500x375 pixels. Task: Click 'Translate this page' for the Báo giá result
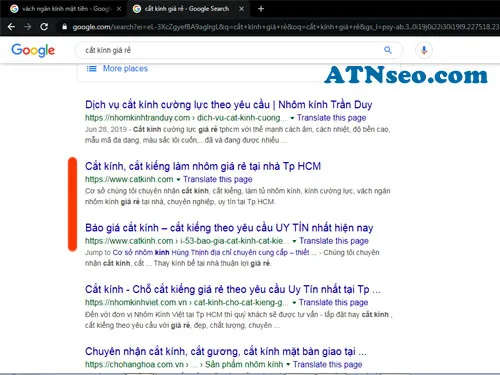click(334, 241)
